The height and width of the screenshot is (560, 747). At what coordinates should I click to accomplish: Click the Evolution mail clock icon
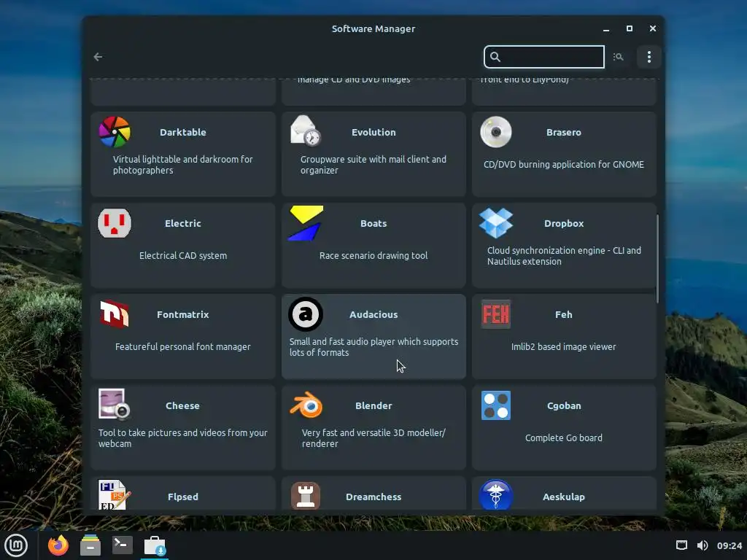click(x=306, y=131)
